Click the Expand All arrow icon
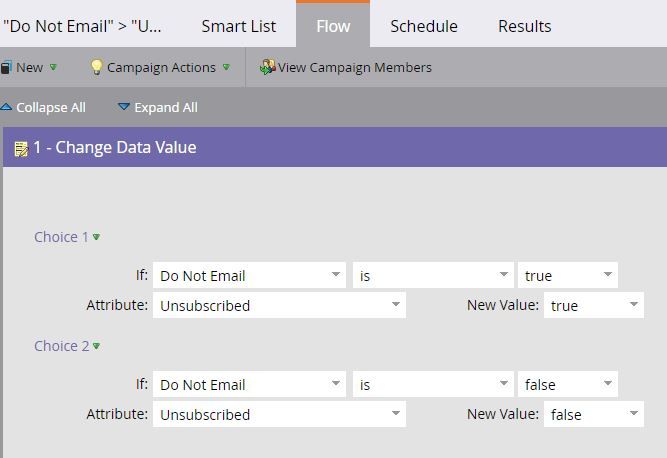The width and height of the screenshot is (667, 458). pyautogui.click(x=124, y=107)
